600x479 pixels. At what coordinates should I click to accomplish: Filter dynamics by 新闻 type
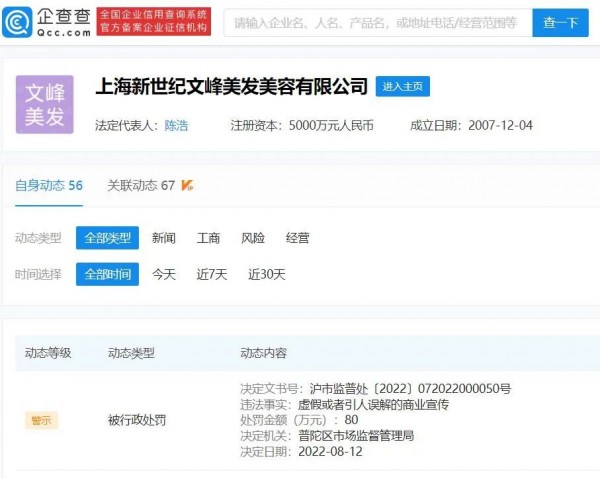[164, 238]
